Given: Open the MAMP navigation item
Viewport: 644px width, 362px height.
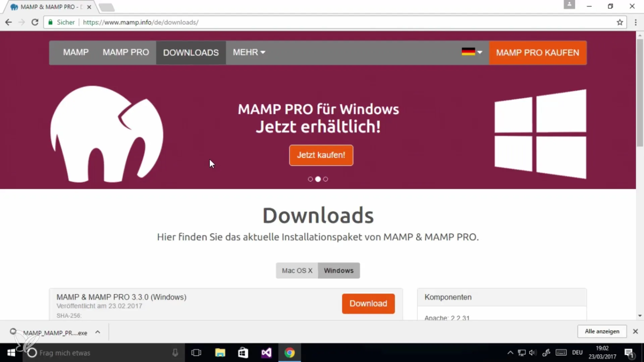Looking at the screenshot, I should 76,52.
